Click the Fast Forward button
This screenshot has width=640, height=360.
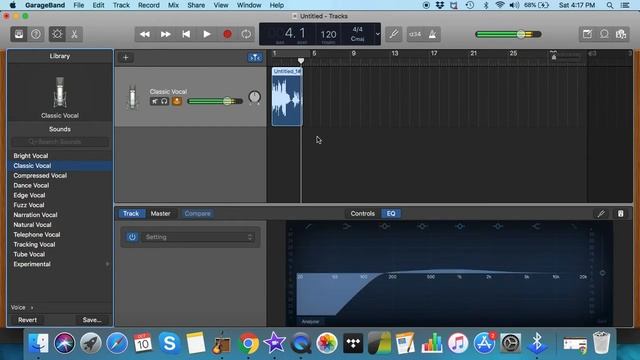tap(165, 34)
